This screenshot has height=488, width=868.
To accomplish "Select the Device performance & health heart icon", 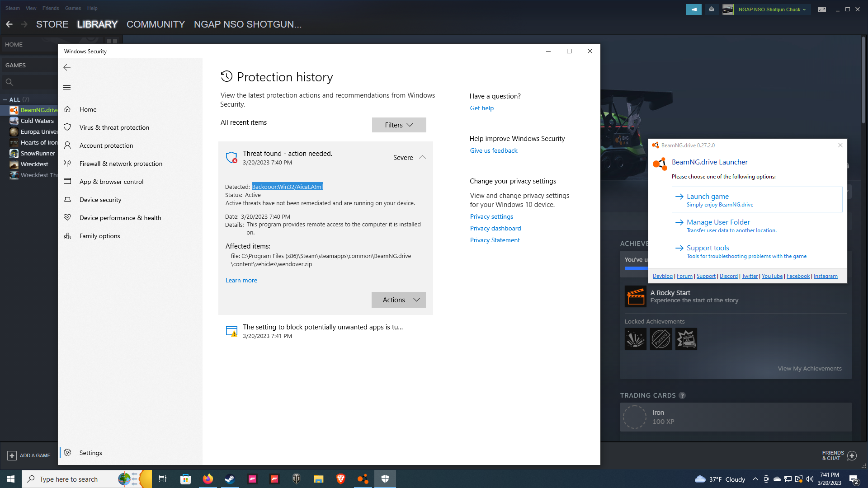I will tap(67, 217).
